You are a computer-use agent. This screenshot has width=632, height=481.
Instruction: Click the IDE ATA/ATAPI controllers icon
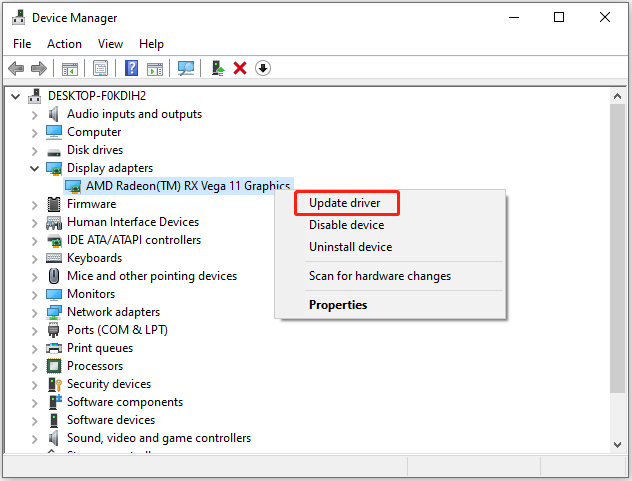(x=54, y=240)
